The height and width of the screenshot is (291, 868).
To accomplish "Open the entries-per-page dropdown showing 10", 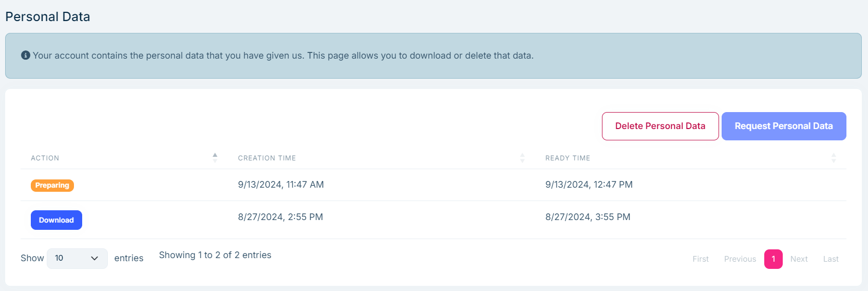I will (x=77, y=258).
